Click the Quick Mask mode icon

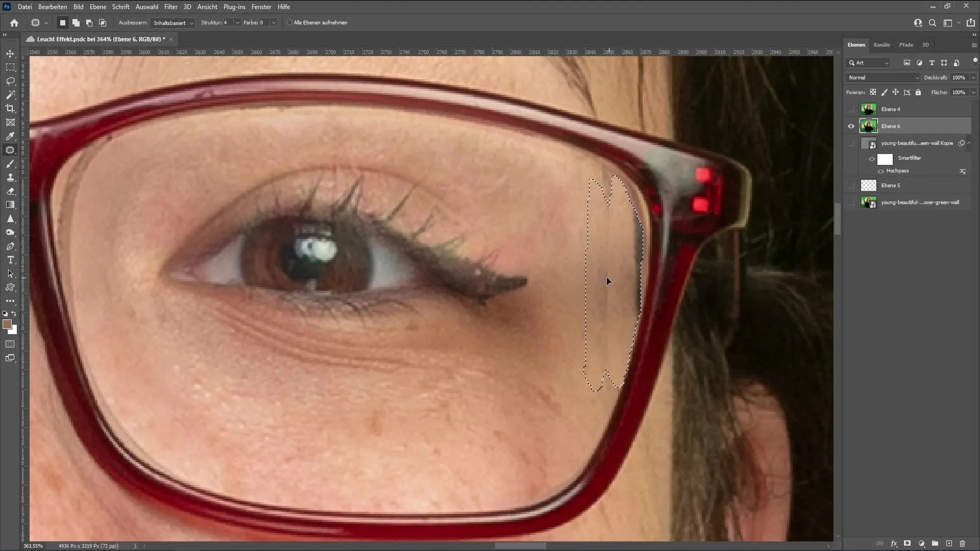[10, 344]
